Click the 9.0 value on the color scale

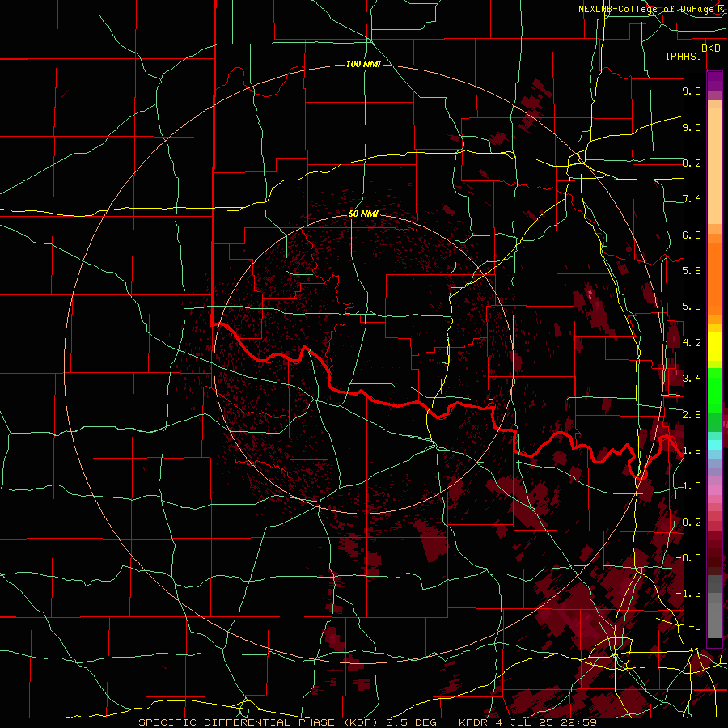(x=692, y=127)
